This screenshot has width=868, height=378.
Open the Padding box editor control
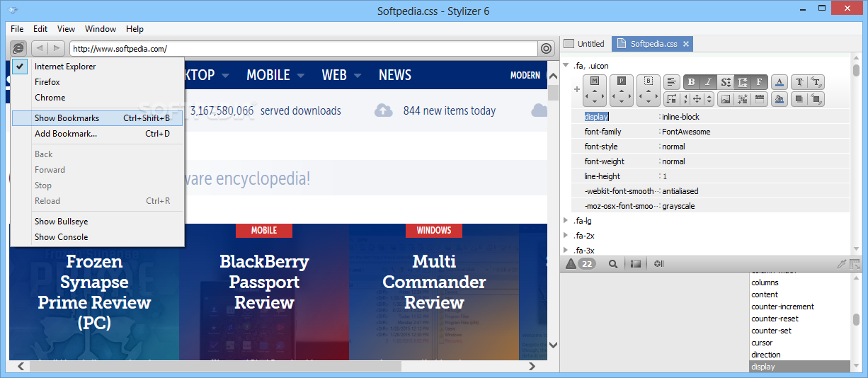(x=622, y=90)
